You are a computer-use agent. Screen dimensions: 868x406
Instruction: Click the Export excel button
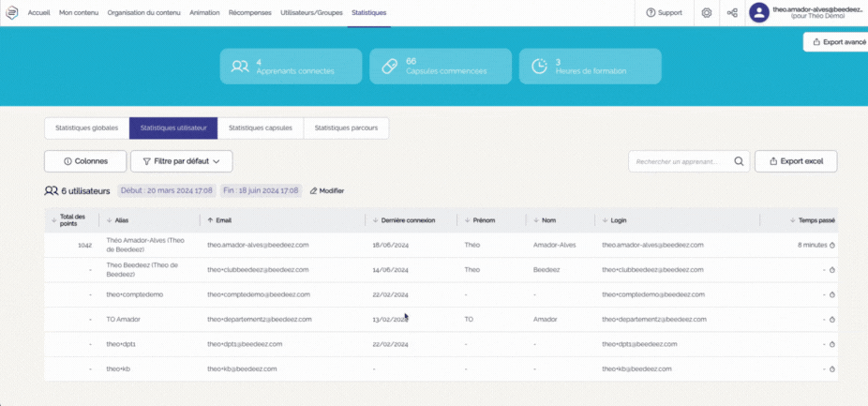796,161
